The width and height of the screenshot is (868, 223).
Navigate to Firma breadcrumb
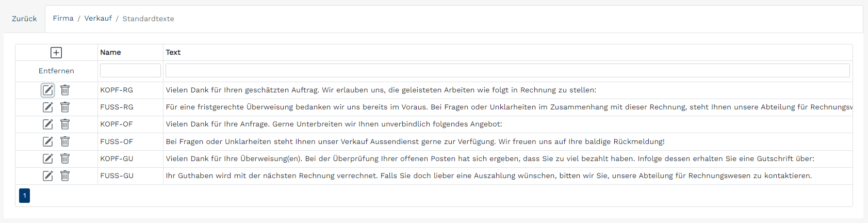63,19
